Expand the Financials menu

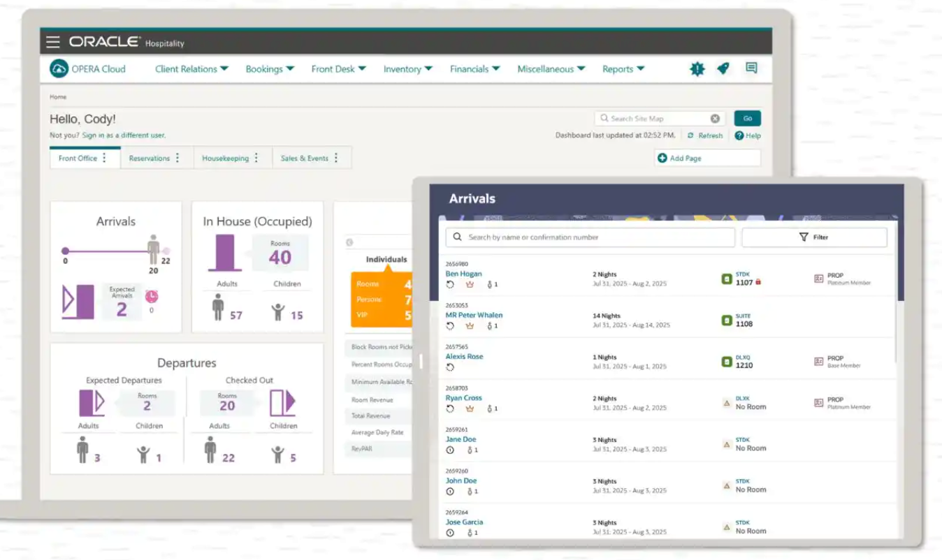tap(475, 69)
